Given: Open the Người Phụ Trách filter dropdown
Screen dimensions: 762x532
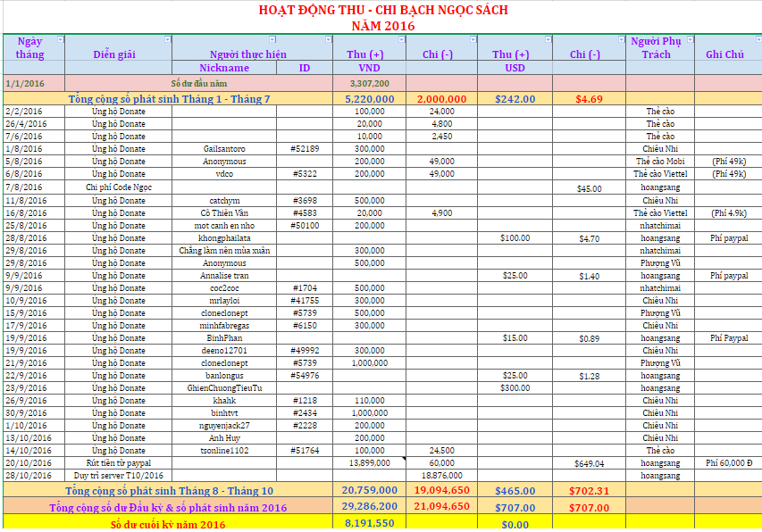Looking at the screenshot, I should coord(689,40).
